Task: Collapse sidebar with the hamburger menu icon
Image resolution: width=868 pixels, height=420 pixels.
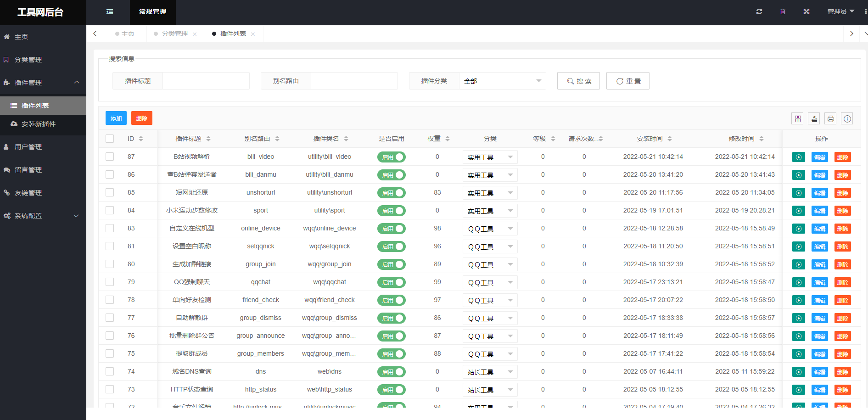Action: pos(110,12)
